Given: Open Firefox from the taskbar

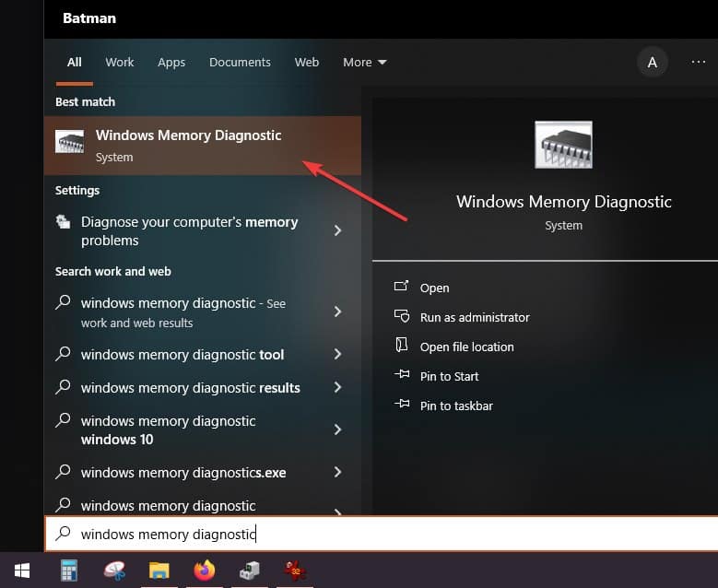Looking at the screenshot, I should pos(205,570).
